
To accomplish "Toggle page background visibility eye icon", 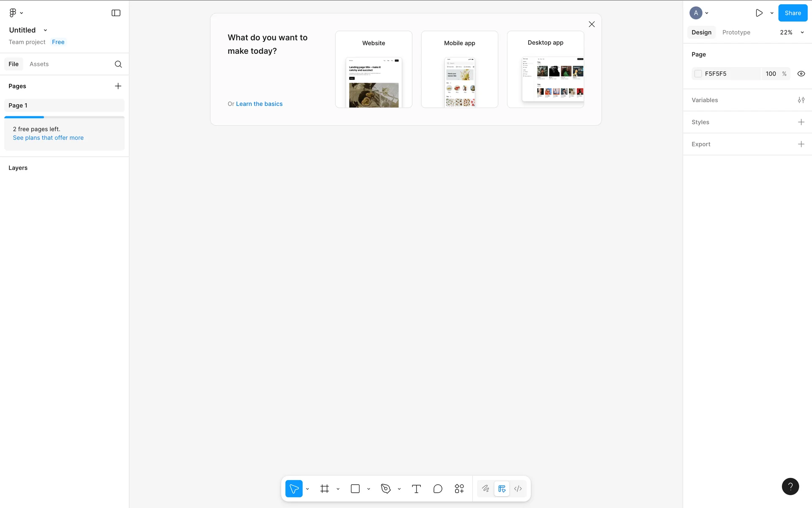I will coord(801,74).
